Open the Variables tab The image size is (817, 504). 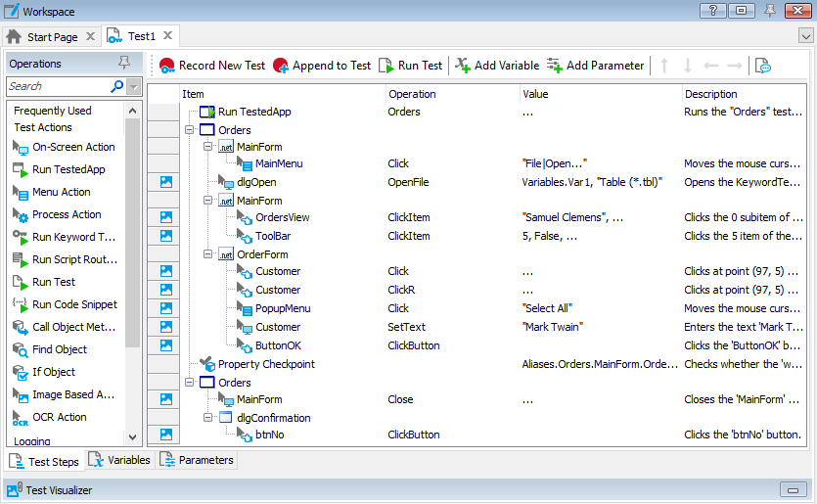click(119, 460)
